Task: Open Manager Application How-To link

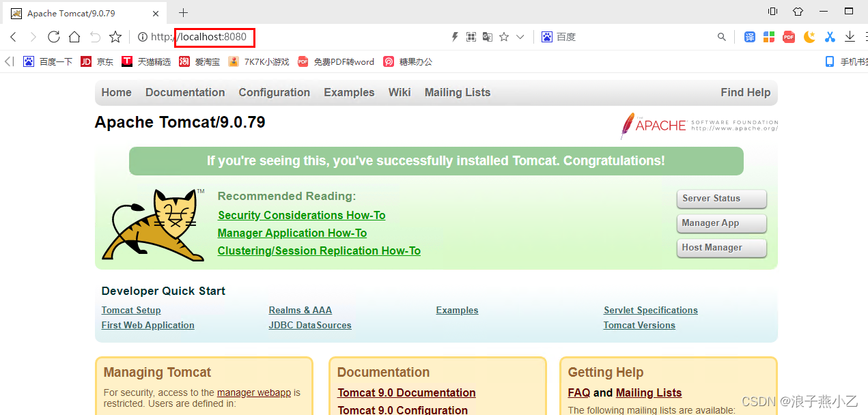Action: pos(292,233)
